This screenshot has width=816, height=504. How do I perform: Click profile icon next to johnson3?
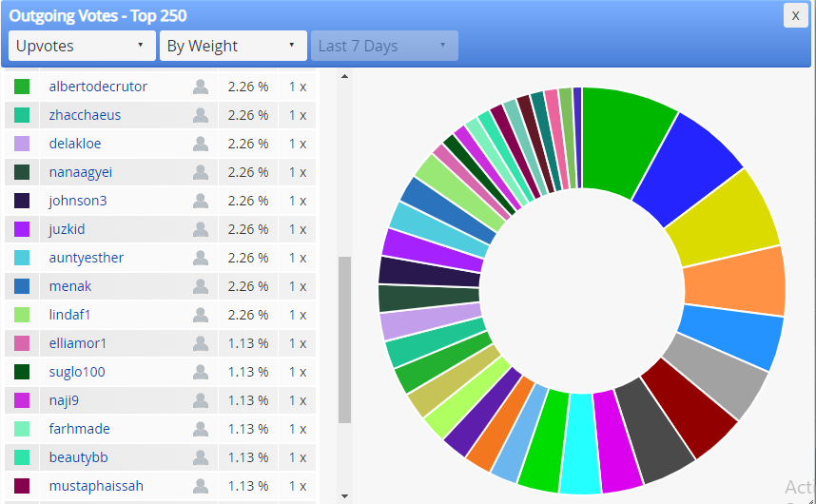coord(201,201)
